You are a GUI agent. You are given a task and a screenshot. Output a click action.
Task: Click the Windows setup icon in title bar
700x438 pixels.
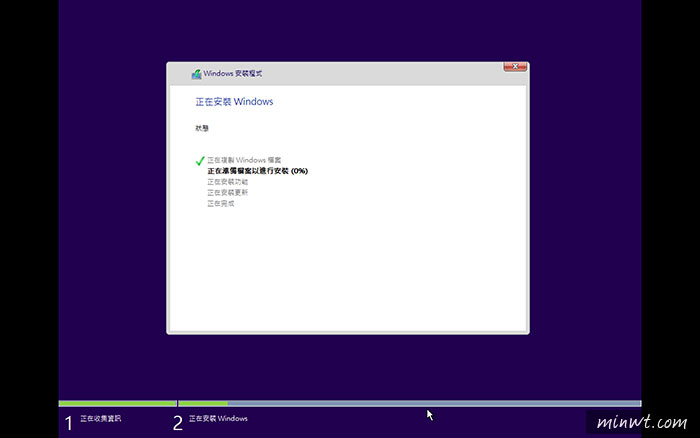[196, 74]
